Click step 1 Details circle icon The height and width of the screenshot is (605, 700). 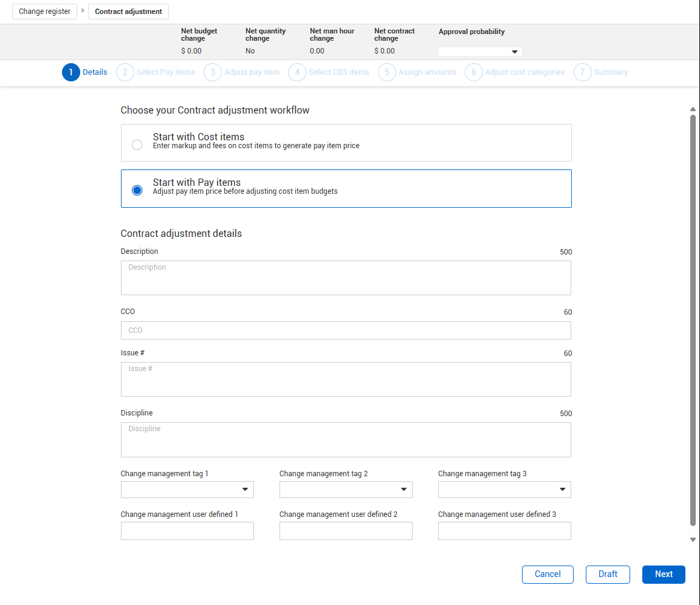(70, 72)
